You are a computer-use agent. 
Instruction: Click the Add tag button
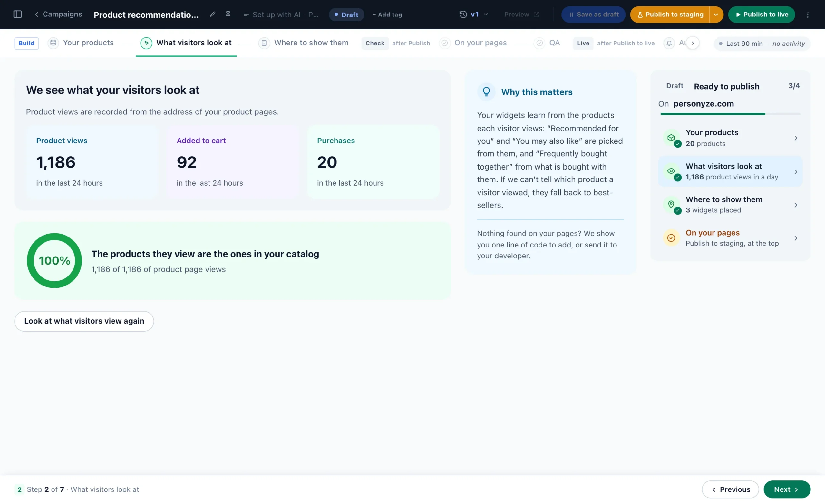[387, 15]
